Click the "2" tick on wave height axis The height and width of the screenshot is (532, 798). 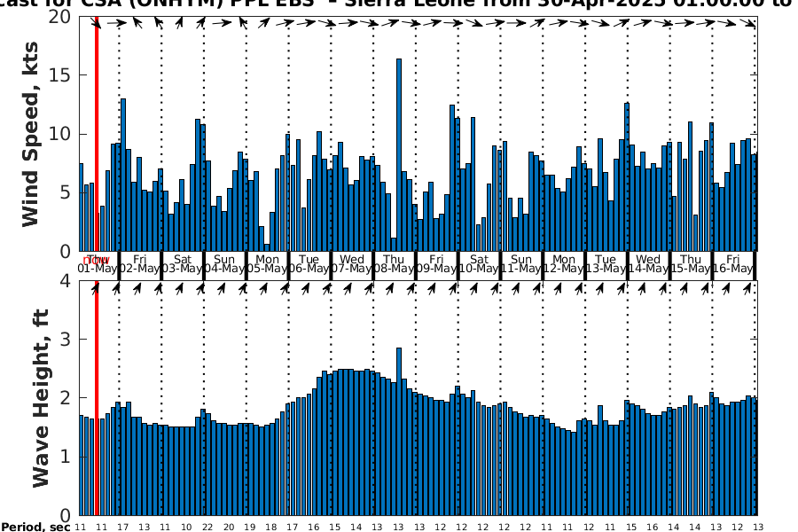click(x=65, y=398)
